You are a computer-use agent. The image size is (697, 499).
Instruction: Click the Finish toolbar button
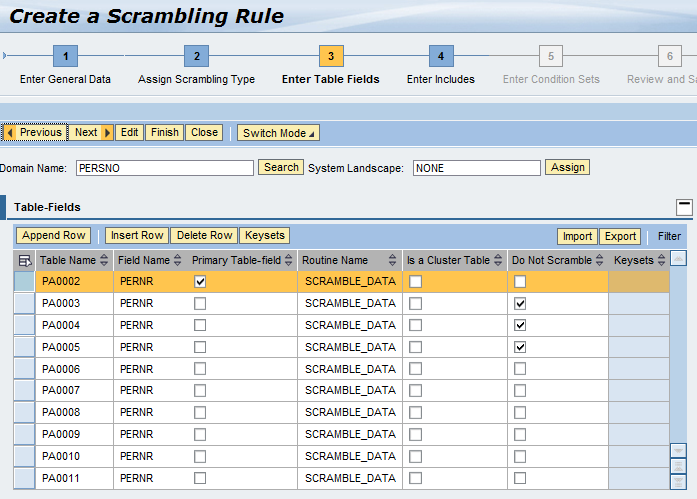click(x=165, y=133)
